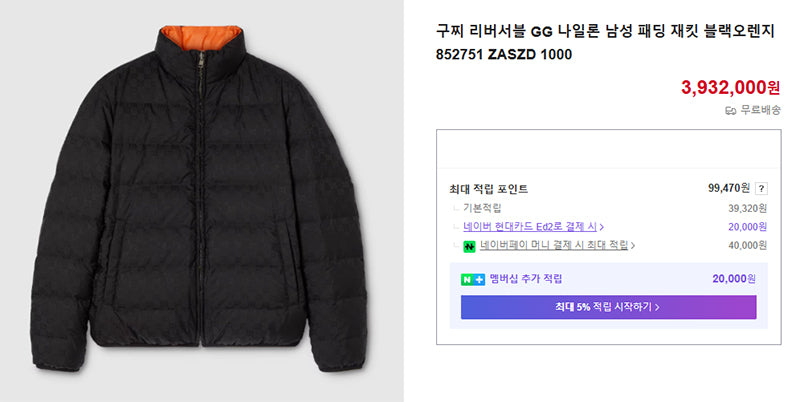Click the N+ membership badge icon

(473, 280)
